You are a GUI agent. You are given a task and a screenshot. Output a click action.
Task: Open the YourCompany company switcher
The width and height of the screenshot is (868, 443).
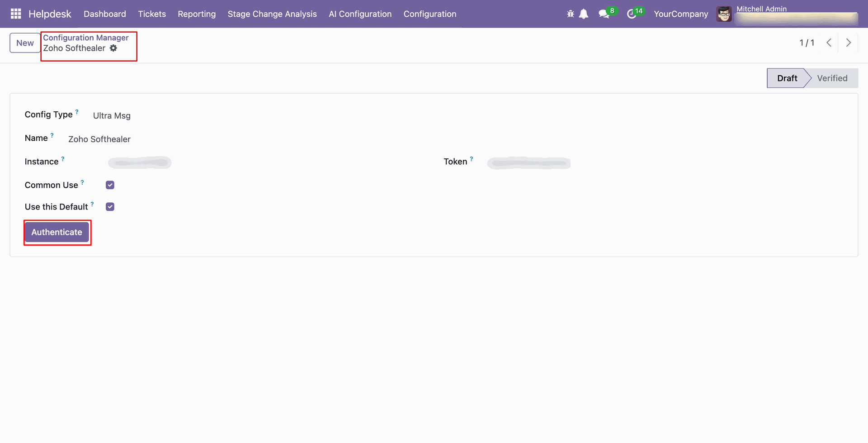tap(681, 14)
